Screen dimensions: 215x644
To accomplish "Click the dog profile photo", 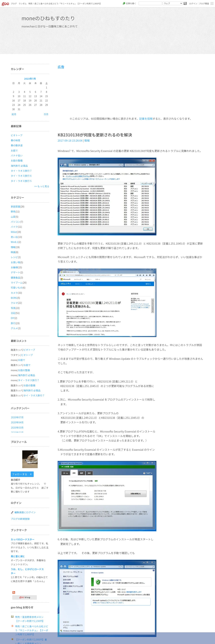I will click(30, 459).
